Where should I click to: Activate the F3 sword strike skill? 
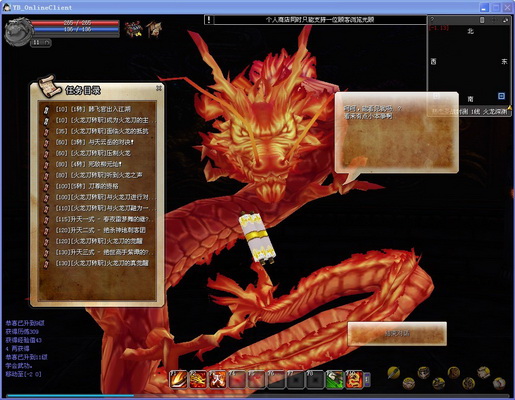pyautogui.click(x=218, y=379)
